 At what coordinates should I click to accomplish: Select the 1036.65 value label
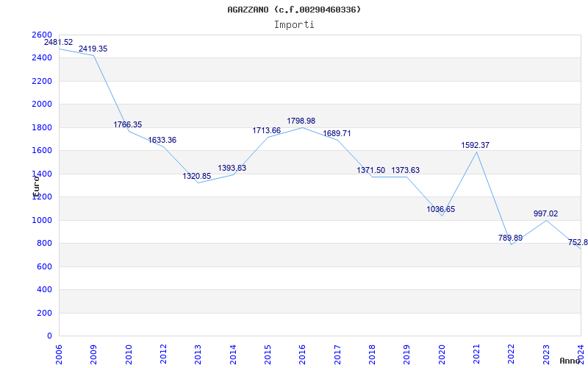point(441,209)
